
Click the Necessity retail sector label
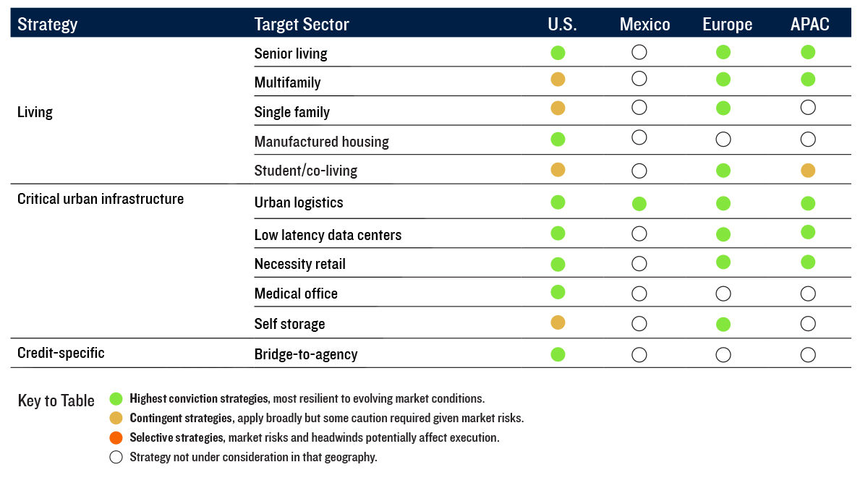[x=300, y=264]
